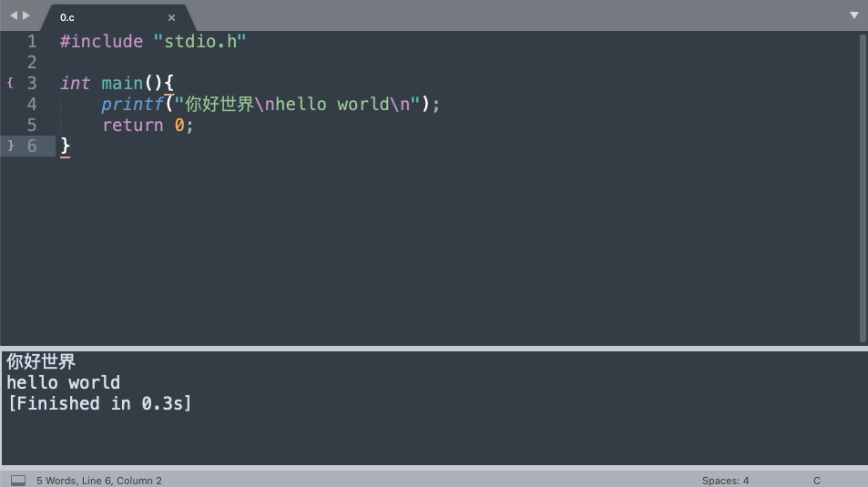The height and width of the screenshot is (487, 868).
Task: Change the C syntax selector
Action: click(x=816, y=481)
